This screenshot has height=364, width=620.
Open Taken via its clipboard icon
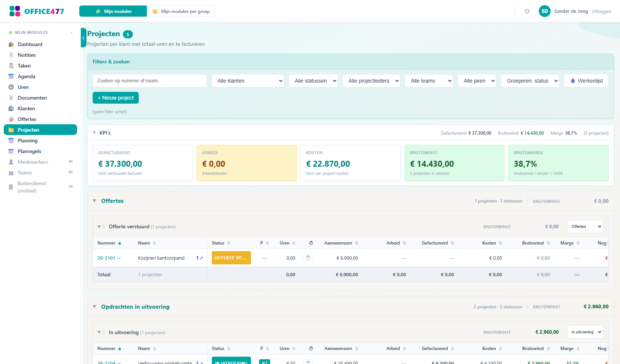pos(11,66)
